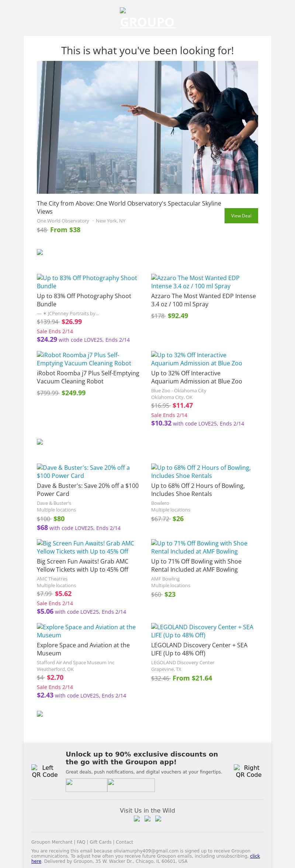Open Dave & Buster's Power Card link

pyautogui.click(x=83, y=472)
